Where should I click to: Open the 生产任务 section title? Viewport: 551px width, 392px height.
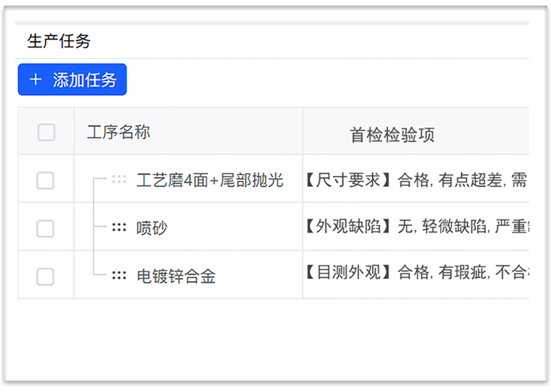click(59, 41)
